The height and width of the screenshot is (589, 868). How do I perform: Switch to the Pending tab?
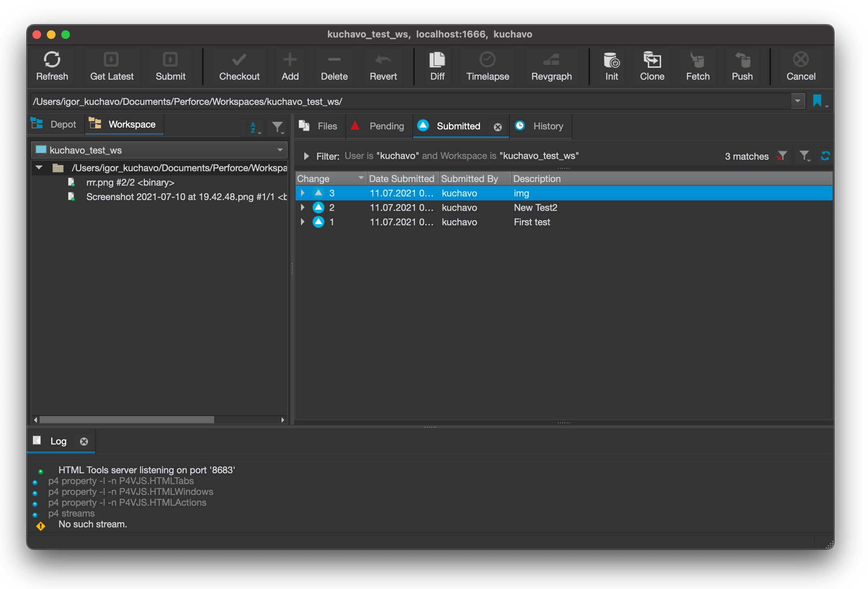coord(379,126)
